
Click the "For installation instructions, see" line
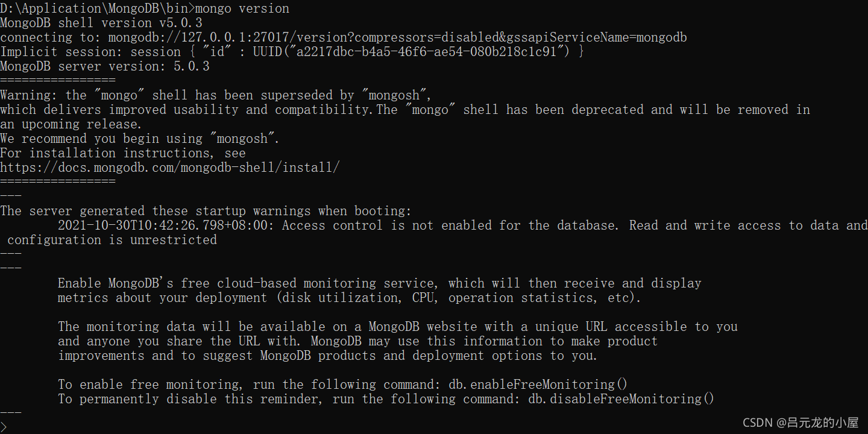click(x=123, y=153)
